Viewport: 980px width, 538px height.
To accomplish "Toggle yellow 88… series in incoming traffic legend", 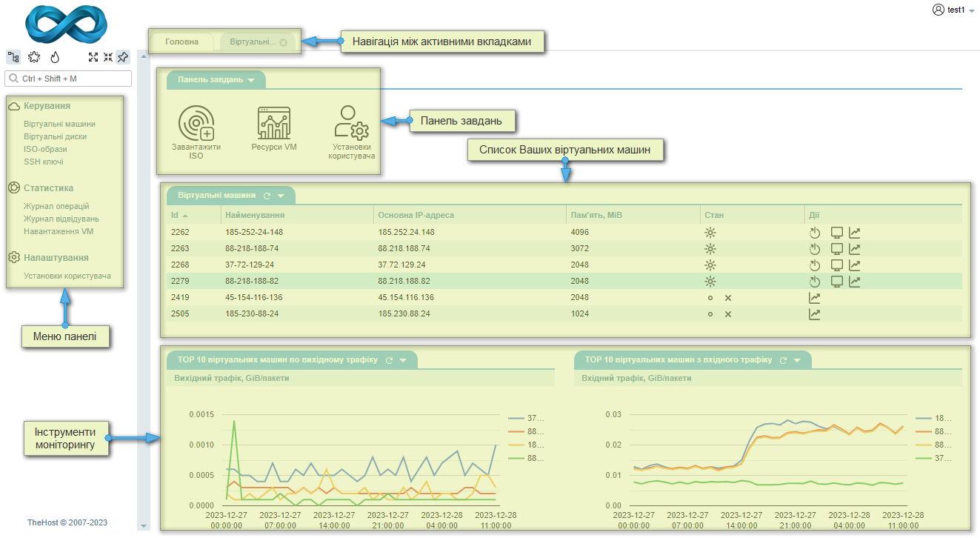I will point(933,445).
